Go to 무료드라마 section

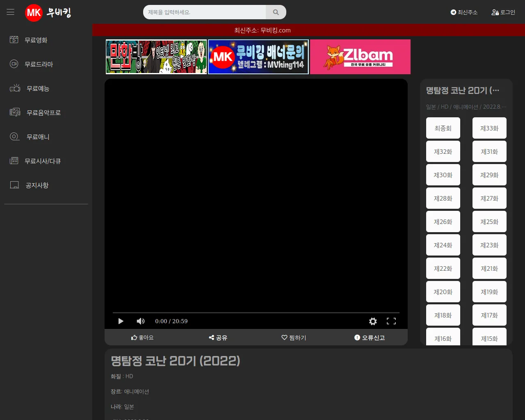(x=39, y=64)
